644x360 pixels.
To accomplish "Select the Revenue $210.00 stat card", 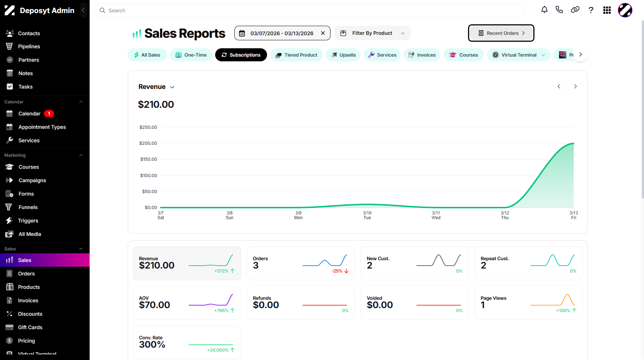I will 187,263.
